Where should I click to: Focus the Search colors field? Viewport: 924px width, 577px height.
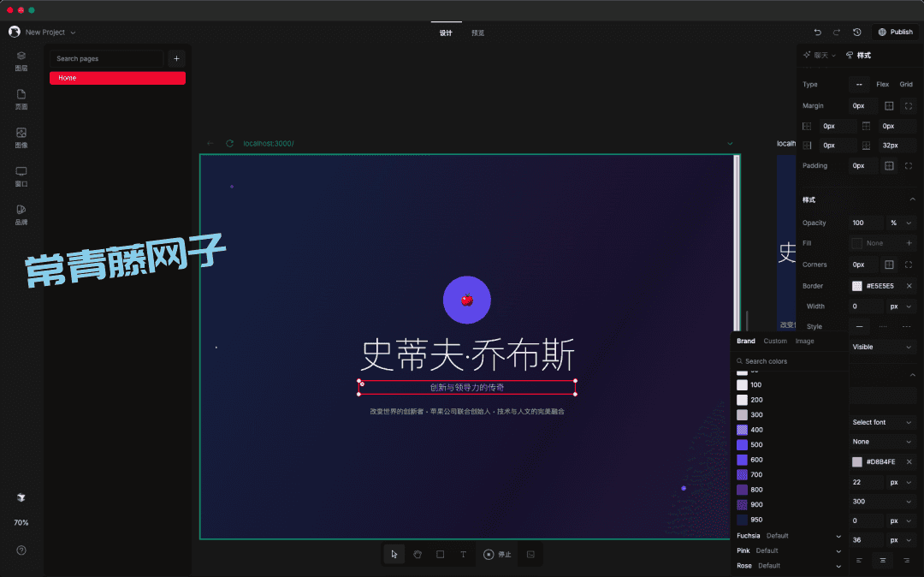coord(790,361)
